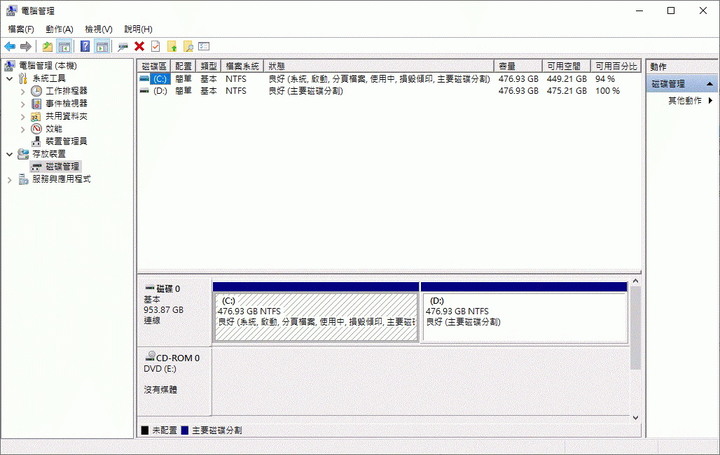Screen dimensions: 720x455
Task: Sort by the 容量 column header
Action: (x=518, y=66)
